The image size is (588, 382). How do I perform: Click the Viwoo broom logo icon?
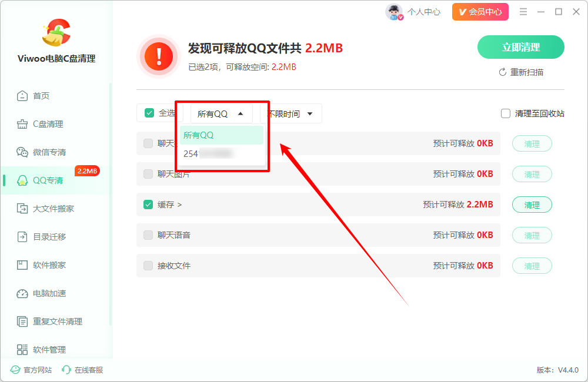56,33
